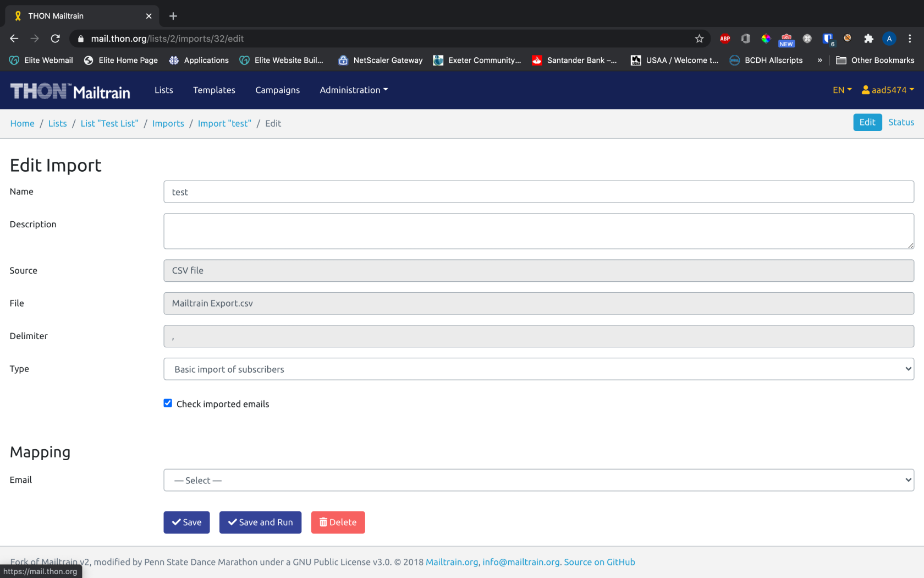
Task: Open the NetScaler Gateway bookmark
Action: click(x=380, y=60)
